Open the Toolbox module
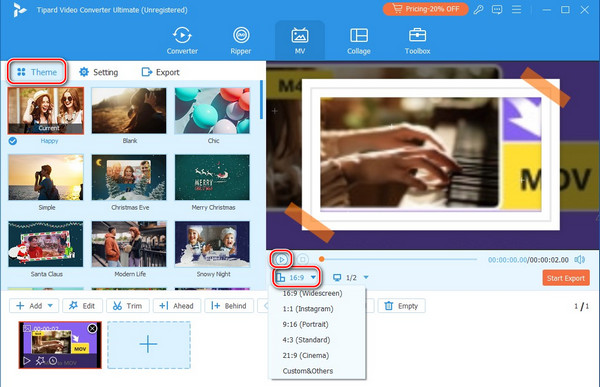Image resolution: width=600 pixels, height=387 pixels. pos(417,41)
